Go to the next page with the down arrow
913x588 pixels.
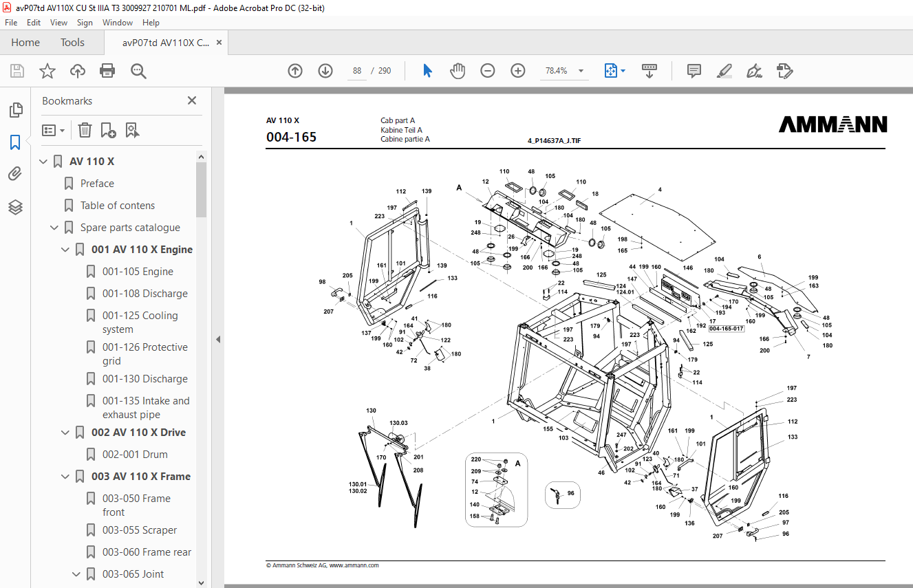pyautogui.click(x=325, y=71)
